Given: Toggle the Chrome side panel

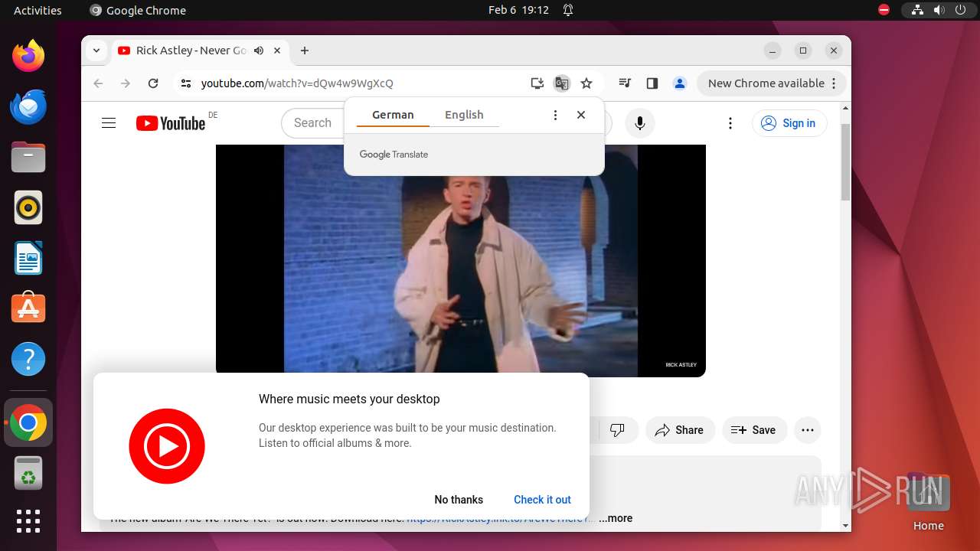Looking at the screenshot, I should (652, 83).
